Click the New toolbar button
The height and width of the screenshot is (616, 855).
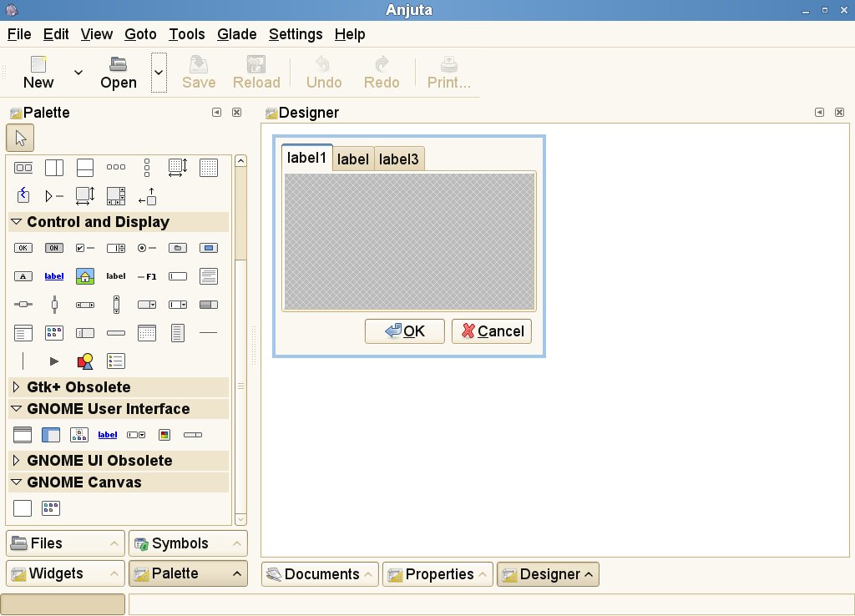38,73
